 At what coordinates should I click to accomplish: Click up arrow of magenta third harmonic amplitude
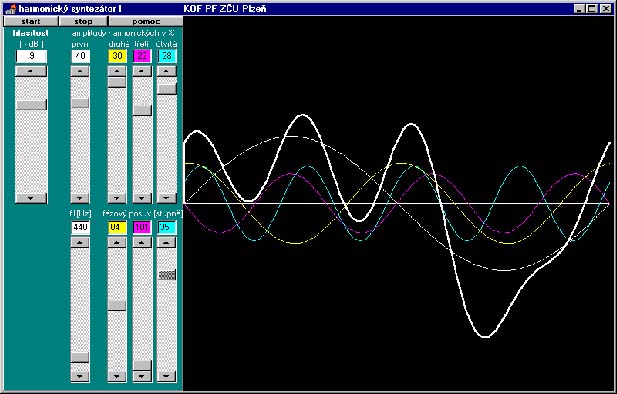click(142, 71)
